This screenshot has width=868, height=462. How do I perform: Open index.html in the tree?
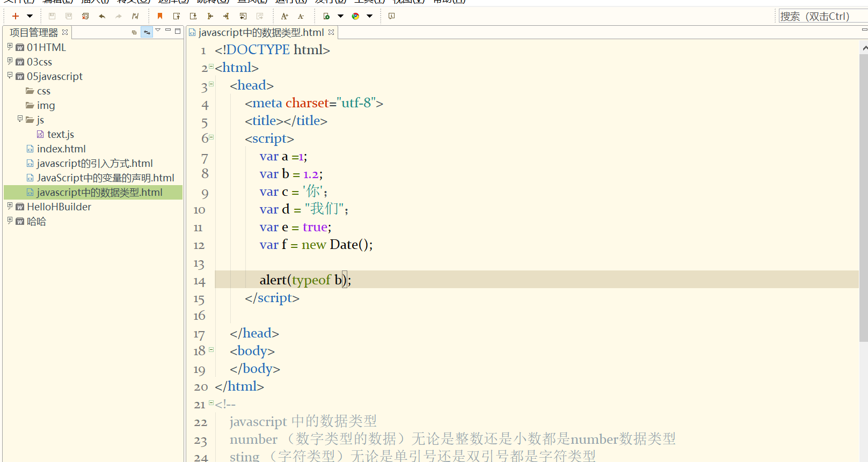[61, 149]
